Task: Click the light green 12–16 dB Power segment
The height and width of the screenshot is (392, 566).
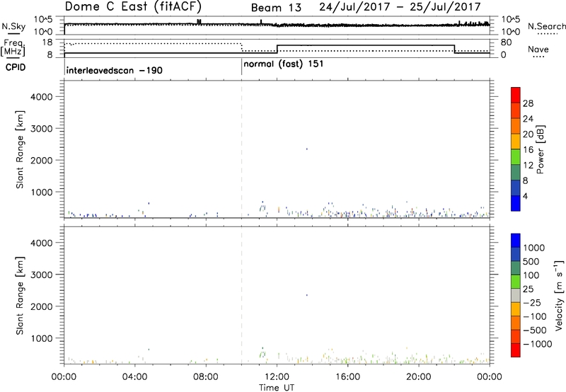Action: [516, 157]
